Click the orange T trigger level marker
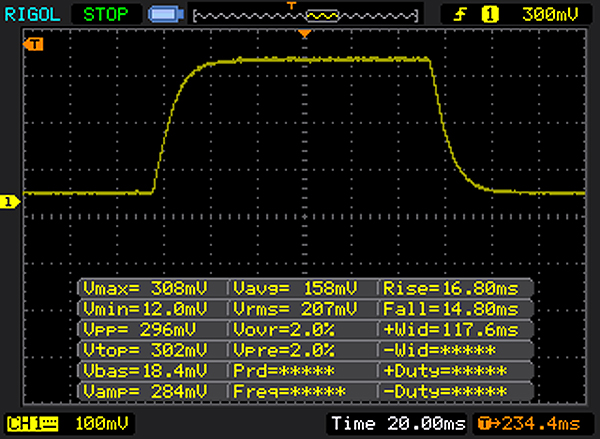The width and height of the screenshot is (600, 439). [x=33, y=45]
